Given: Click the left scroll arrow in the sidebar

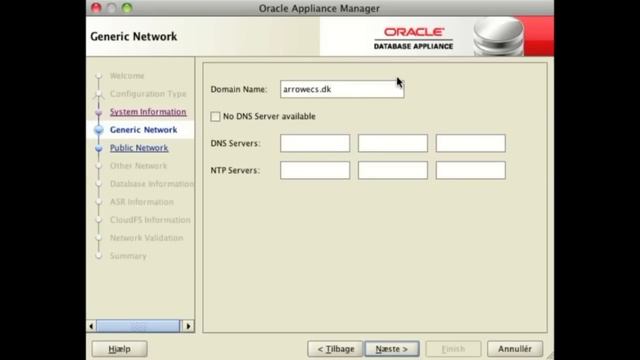Looking at the screenshot, I should (91, 326).
